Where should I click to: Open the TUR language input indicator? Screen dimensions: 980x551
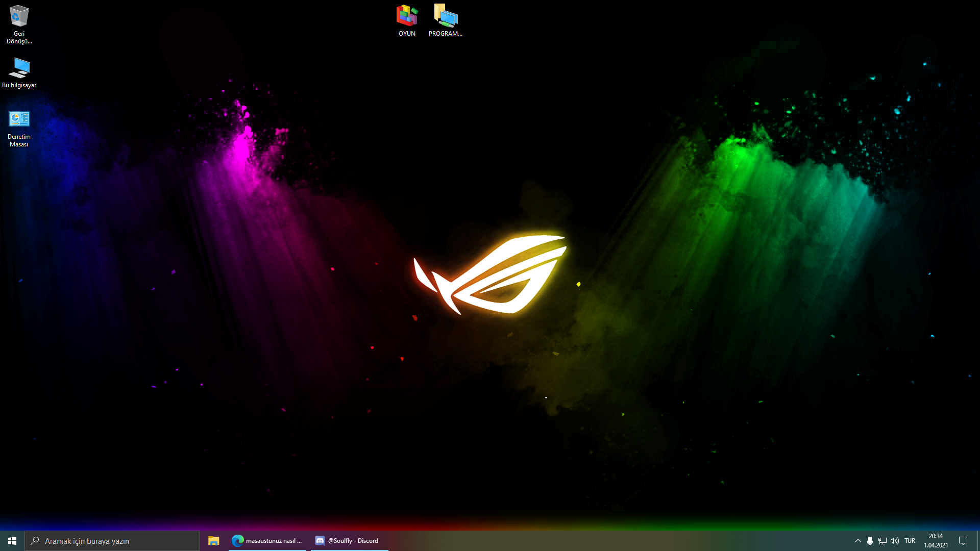click(x=910, y=541)
